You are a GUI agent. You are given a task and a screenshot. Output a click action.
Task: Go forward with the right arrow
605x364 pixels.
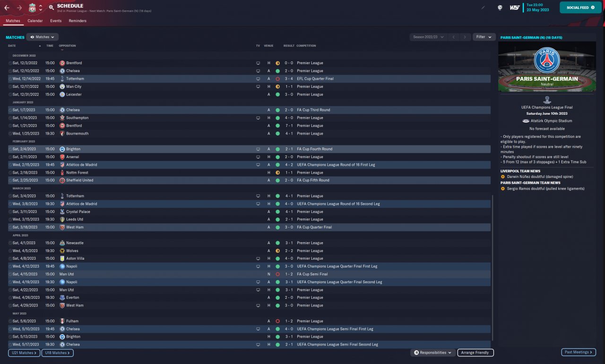pos(19,8)
